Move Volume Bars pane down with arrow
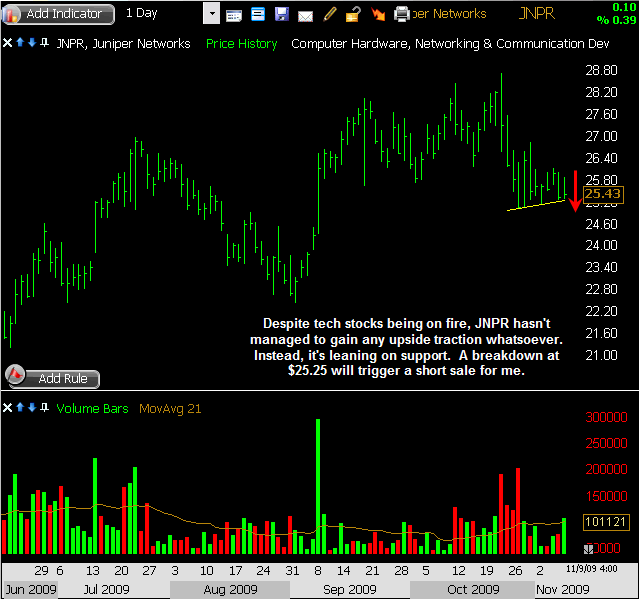Screen dimensions: 639x599 coord(31,408)
